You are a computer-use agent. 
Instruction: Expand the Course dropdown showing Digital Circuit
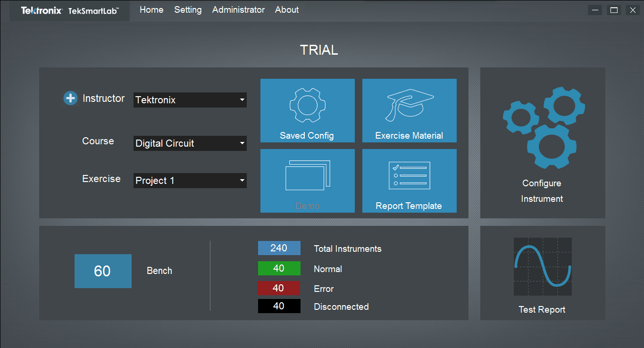pos(190,143)
